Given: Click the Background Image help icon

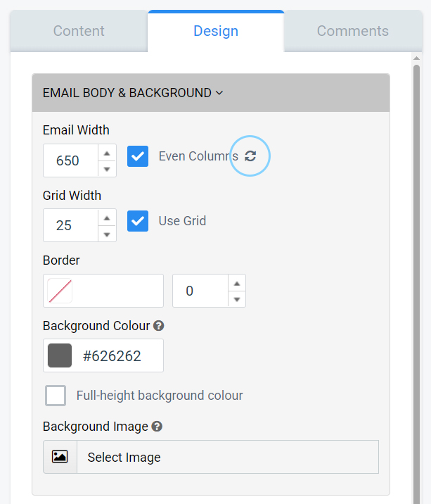Looking at the screenshot, I should click(157, 427).
